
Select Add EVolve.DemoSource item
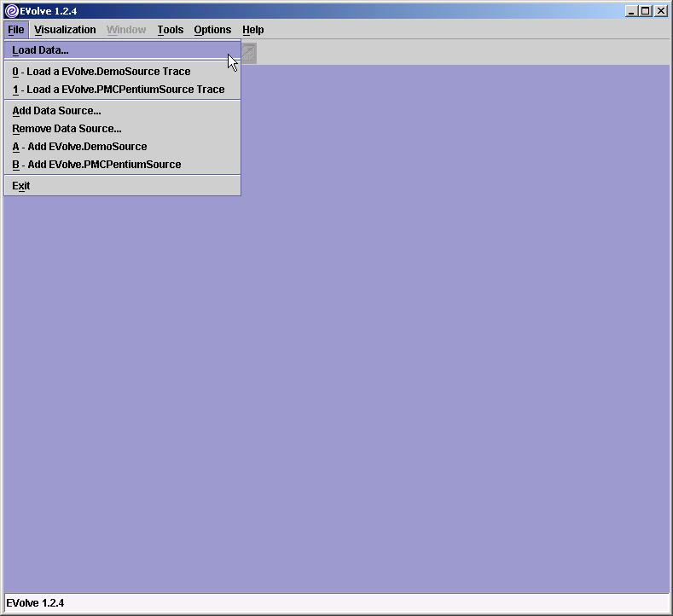click(x=122, y=147)
